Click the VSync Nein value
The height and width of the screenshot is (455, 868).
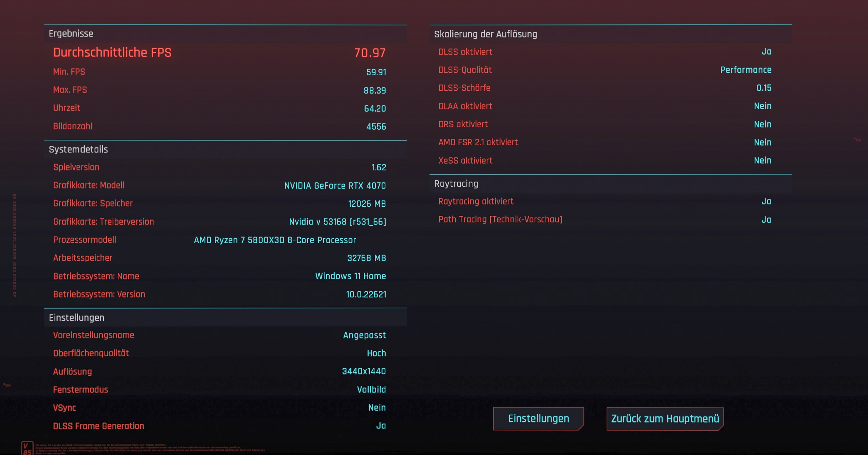[x=377, y=408]
